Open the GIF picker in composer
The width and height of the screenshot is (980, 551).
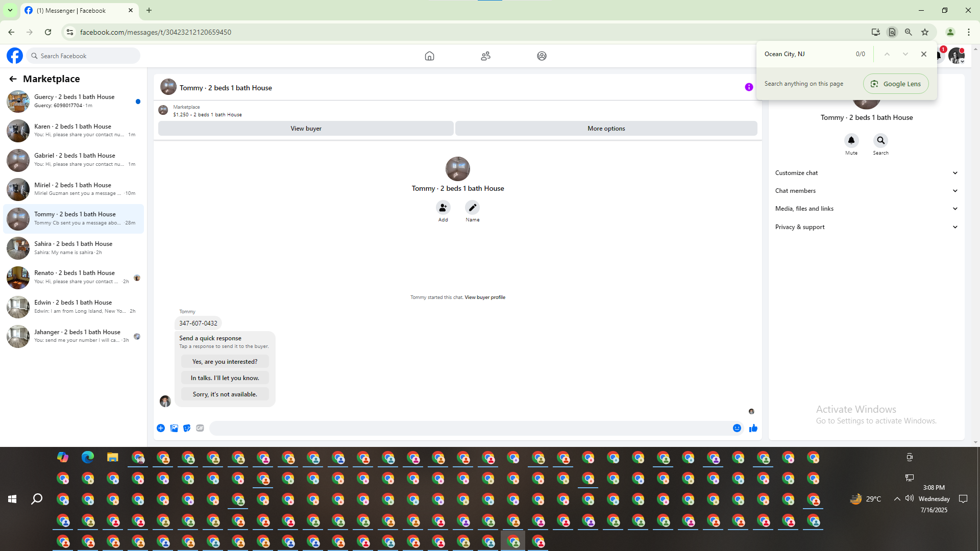[x=200, y=428]
